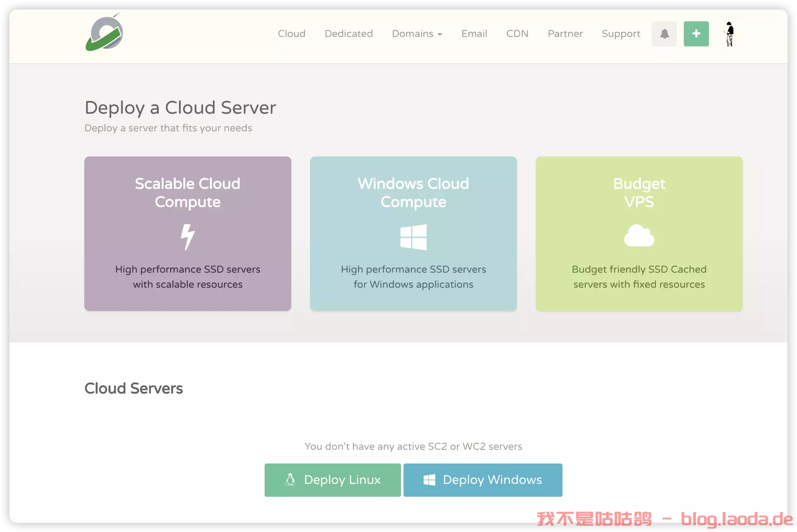This screenshot has width=797, height=532.
Task: Open the Partner nav link
Action: (x=565, y=34)
